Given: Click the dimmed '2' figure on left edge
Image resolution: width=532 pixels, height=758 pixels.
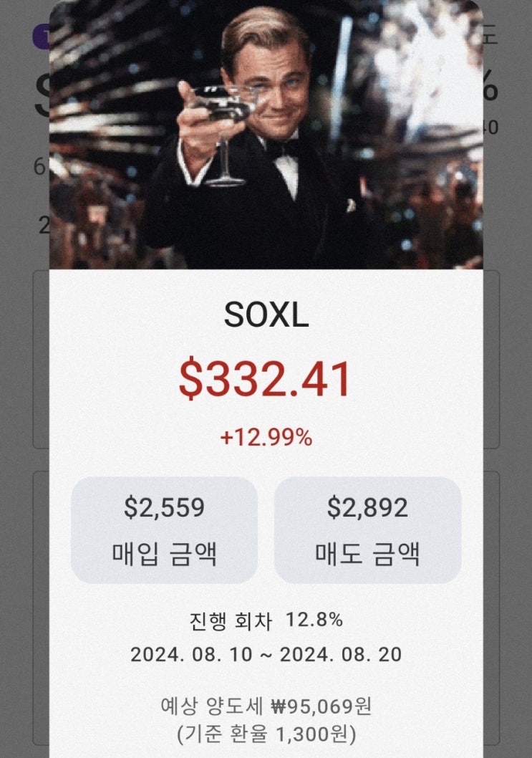Looking at the screenshot, I should [44, 225].
